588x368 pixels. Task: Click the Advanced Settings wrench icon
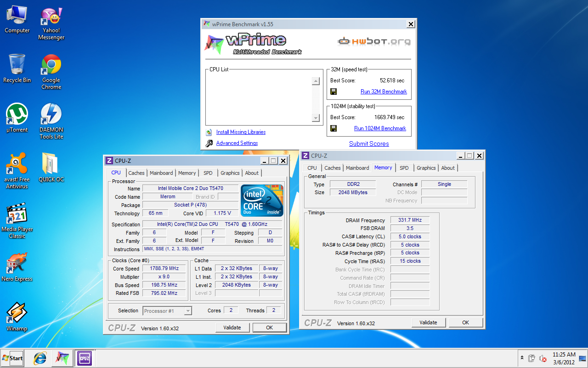[x=209, y=143]
